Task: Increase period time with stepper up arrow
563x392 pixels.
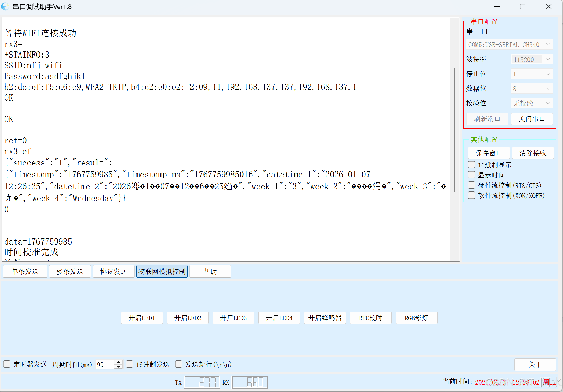Action: pyautogui.click(x=119, y=362)
